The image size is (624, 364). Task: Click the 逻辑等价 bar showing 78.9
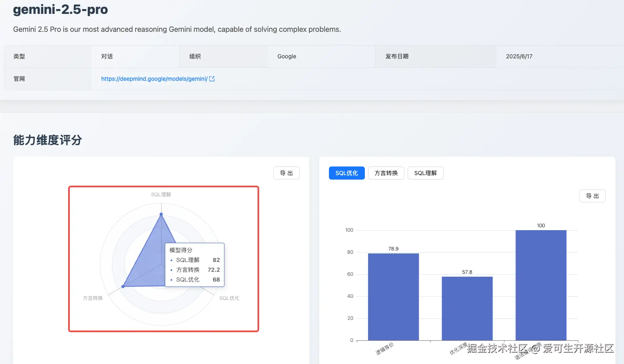click(x=393, y=297)
